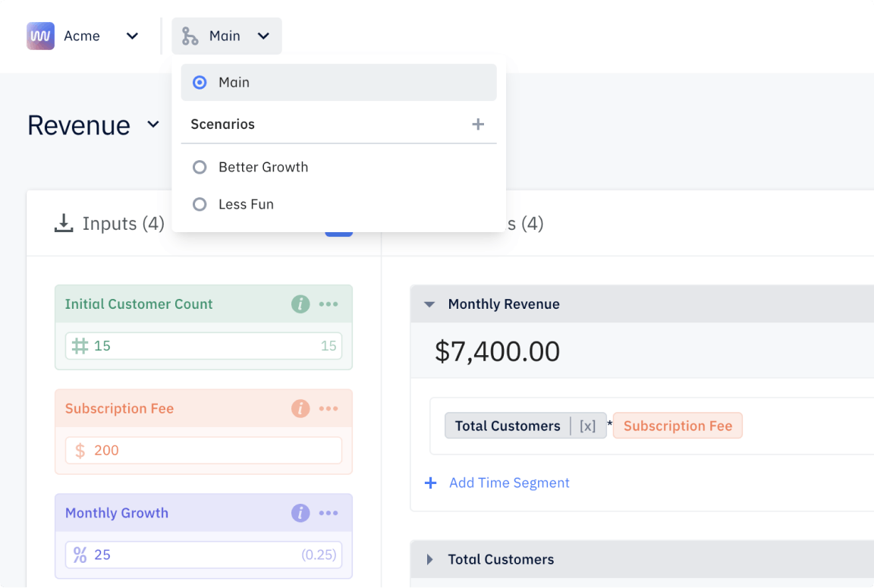The height and width of the screenshot is (588, 874).
Task: Open the three-dots menu for Initial Customer Count
Action: tap(329, 304)
